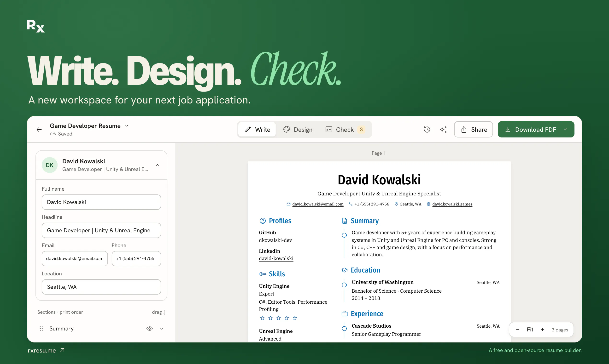The height and width of the screenshot is (364, 609).
Task: Click the 'Page 1' label
Action: coord(378,153)
